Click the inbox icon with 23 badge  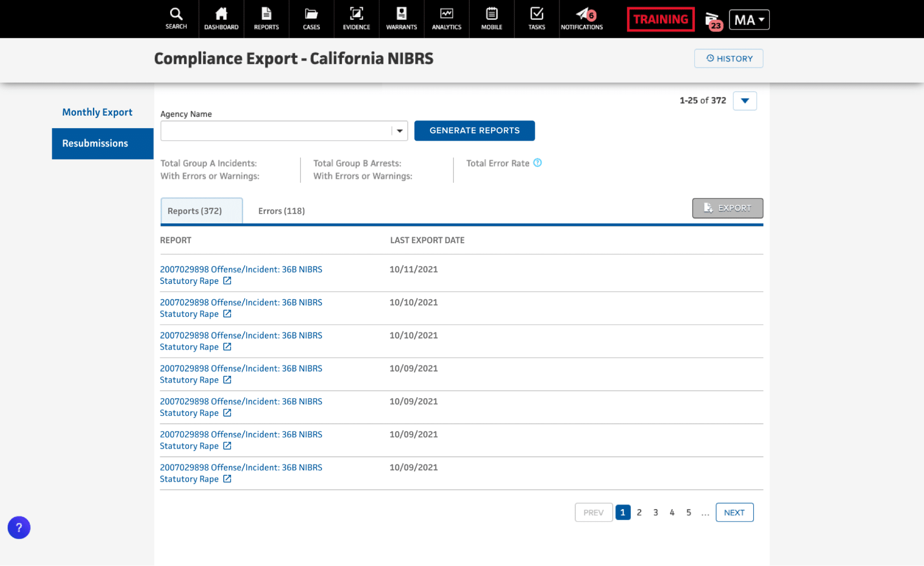[x=712, y=20]
